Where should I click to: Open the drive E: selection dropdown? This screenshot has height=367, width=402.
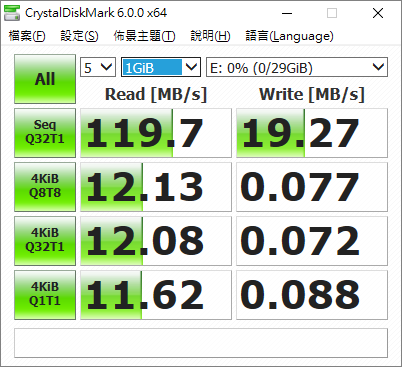pyautogui.click(x=297, y=67)
